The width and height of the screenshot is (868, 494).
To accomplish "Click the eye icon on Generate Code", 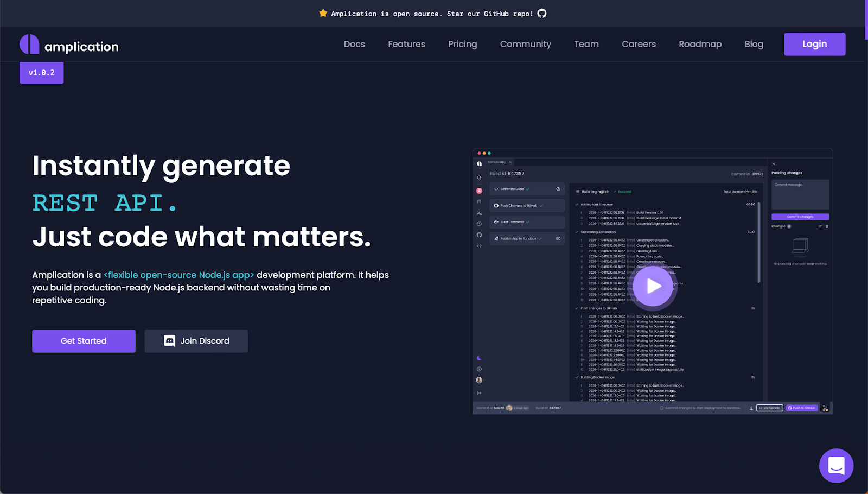I will click(x=558, y=189).
